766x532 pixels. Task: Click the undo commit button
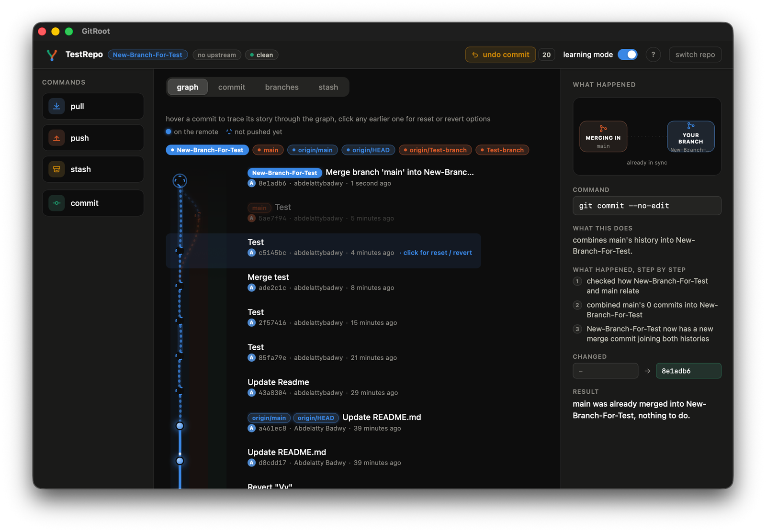500,55
